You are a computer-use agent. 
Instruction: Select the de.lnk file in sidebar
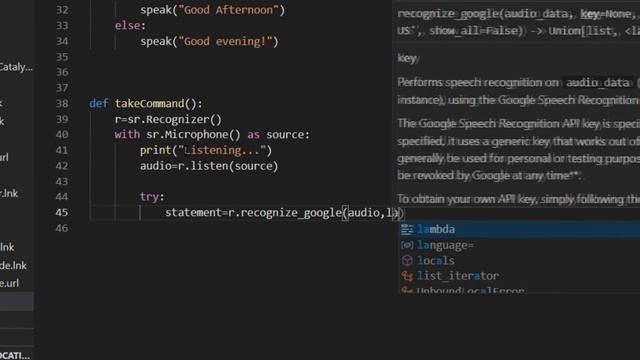click(x=13, y=266)
